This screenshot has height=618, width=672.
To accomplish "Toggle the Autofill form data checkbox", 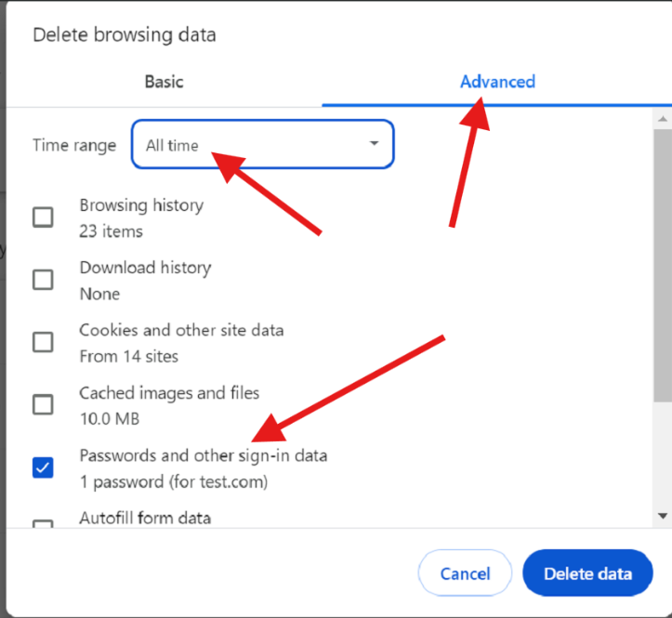I will tap(43, 524).
